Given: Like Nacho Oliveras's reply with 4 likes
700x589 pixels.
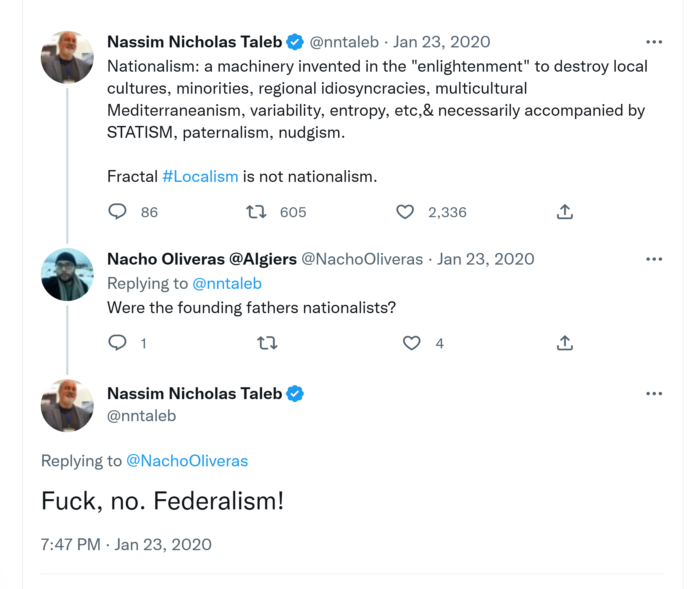Looking at the screenshot, I should coord(411,343).
